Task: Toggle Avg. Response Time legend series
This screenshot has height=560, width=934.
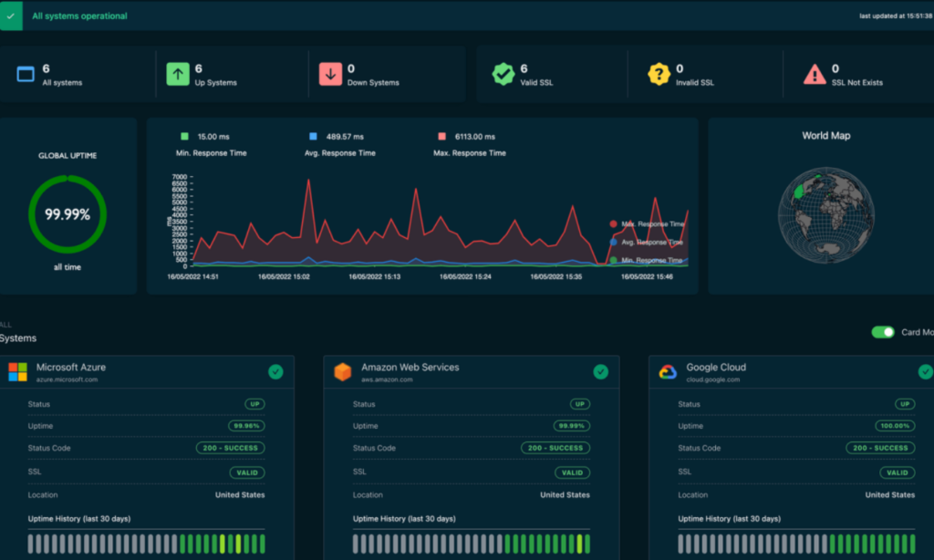Action: tap(651, 243)
